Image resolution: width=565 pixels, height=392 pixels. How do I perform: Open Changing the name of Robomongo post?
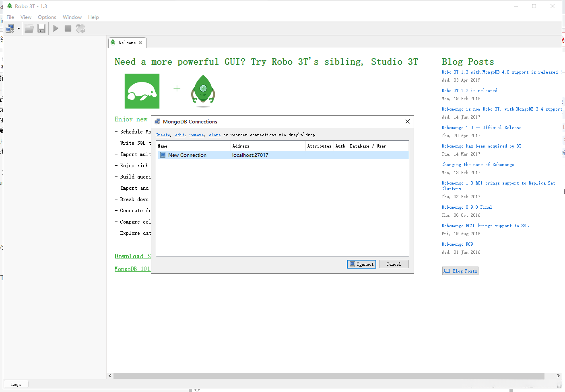pyautogui.click(x=478, y=165)
